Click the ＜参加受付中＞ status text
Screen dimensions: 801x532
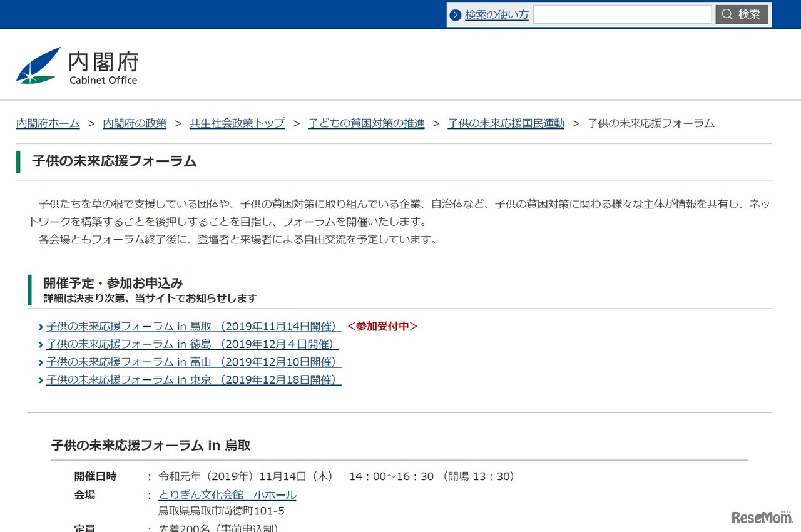(x=382, y=327)
